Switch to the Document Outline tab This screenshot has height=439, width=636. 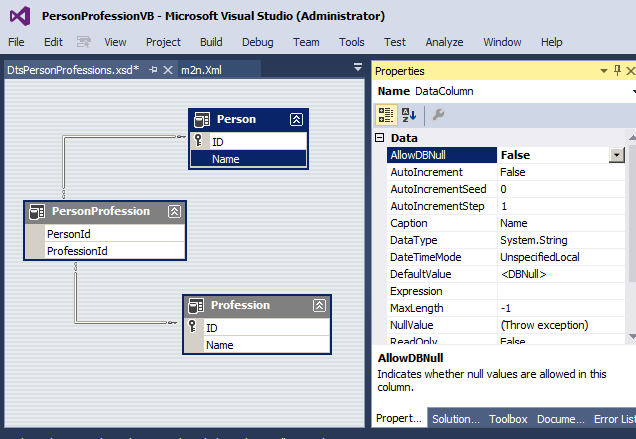tap(561, 419)
